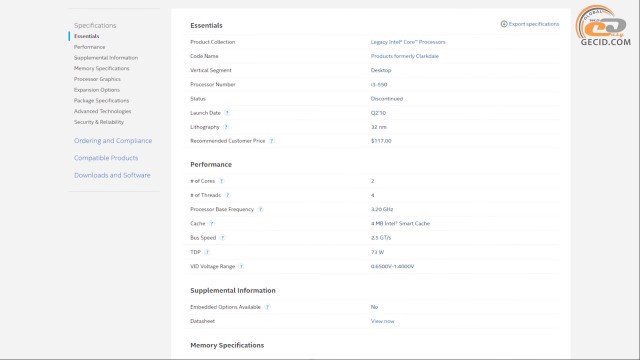Show tooltip for VID Voltage Range

(241, 267)
